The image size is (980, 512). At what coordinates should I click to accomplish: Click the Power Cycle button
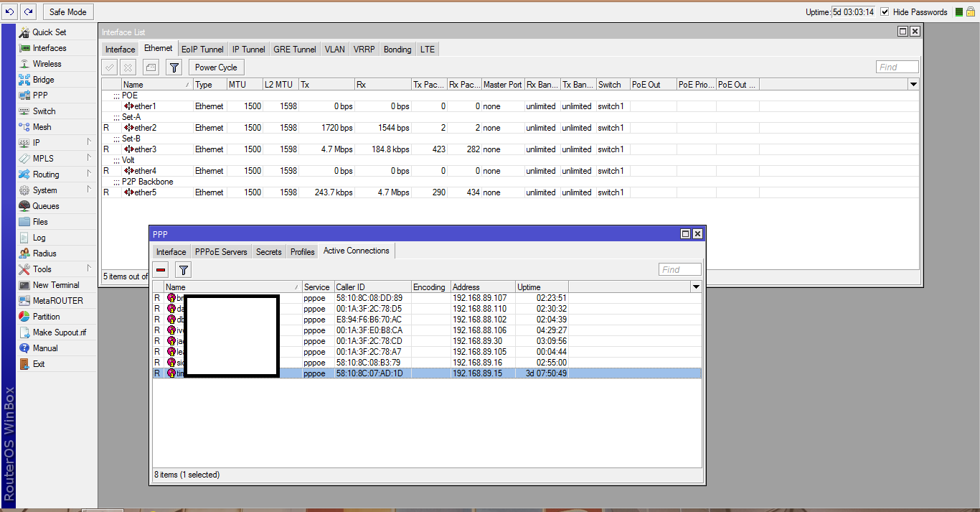coord(216,68)
